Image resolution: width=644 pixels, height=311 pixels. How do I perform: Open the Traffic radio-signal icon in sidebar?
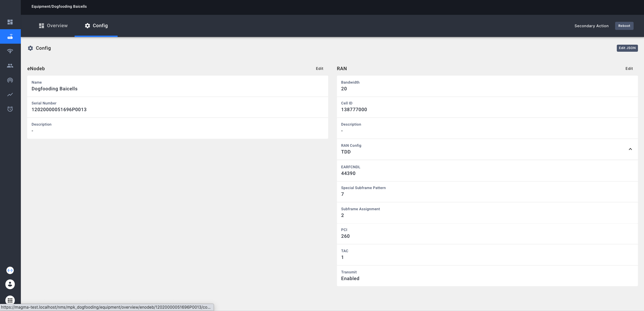tap(10, 80)
